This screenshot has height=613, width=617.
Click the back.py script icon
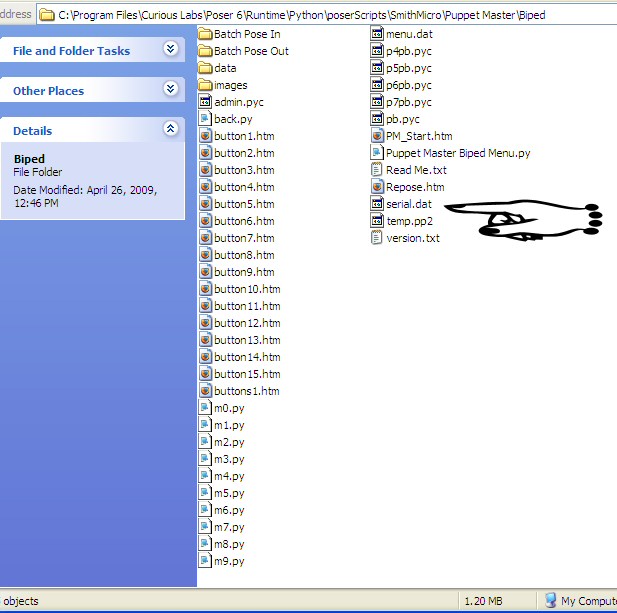(205, 119)
